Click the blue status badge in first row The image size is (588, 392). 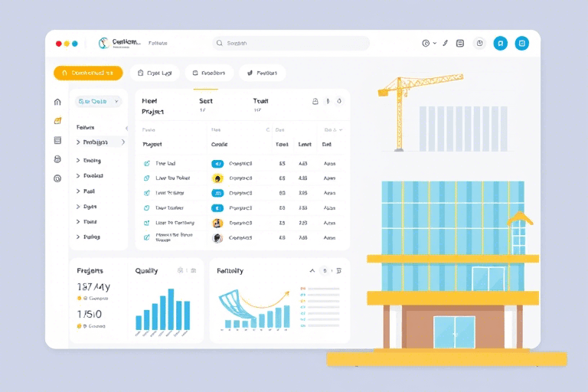click(217, 164)
